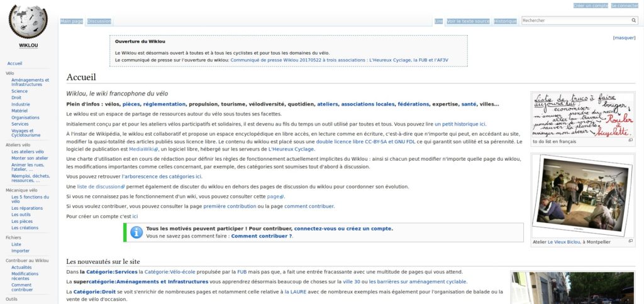
Task: Open Comment contribuer ? in info box
Action: click(262, 236)
